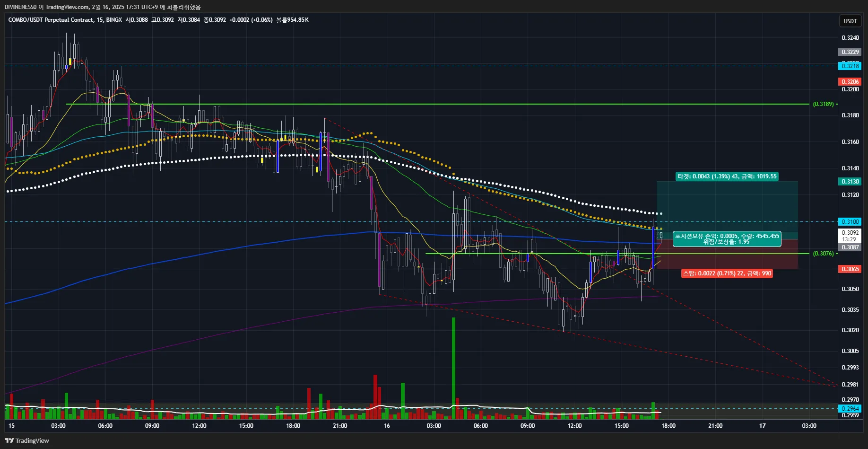Screen dimensions: 868x449
Task: Open the USDT currency selector
Action: (850, 21)
